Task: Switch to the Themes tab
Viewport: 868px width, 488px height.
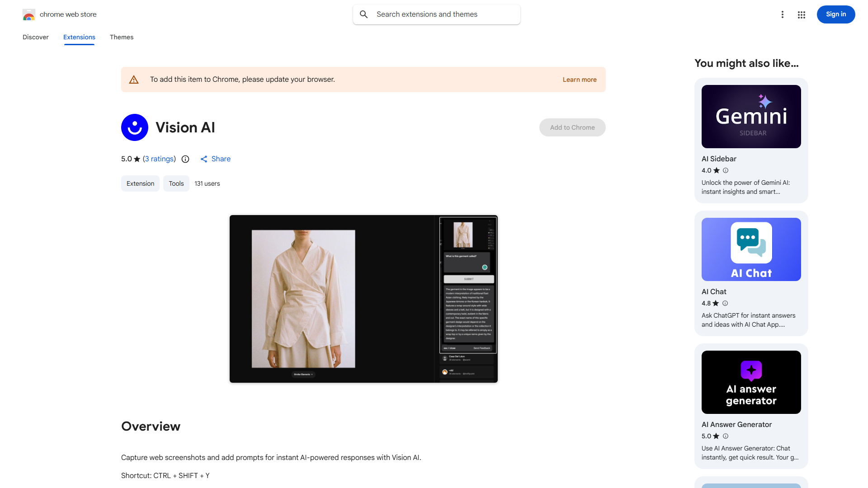Action: [122, 37]
